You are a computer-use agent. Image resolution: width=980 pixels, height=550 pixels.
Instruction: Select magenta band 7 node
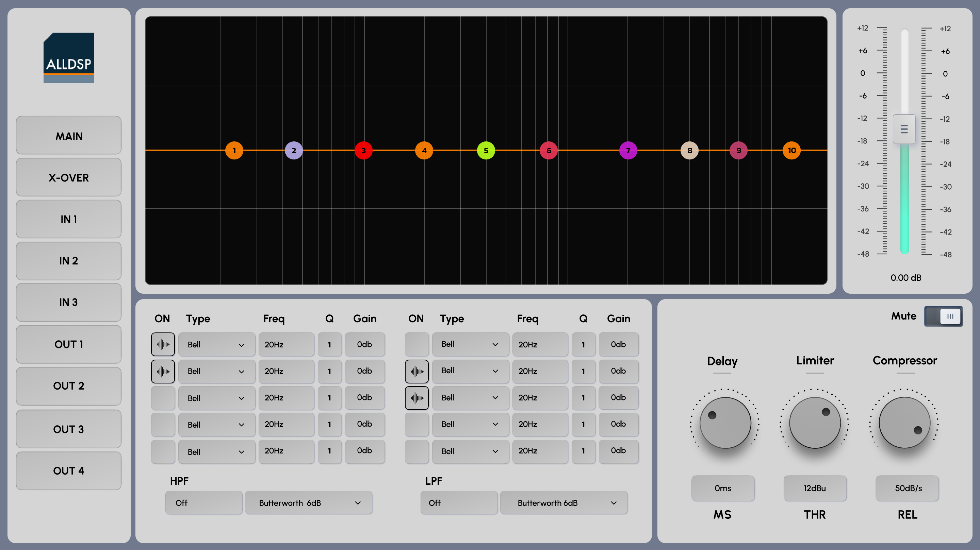pos(628,151)
